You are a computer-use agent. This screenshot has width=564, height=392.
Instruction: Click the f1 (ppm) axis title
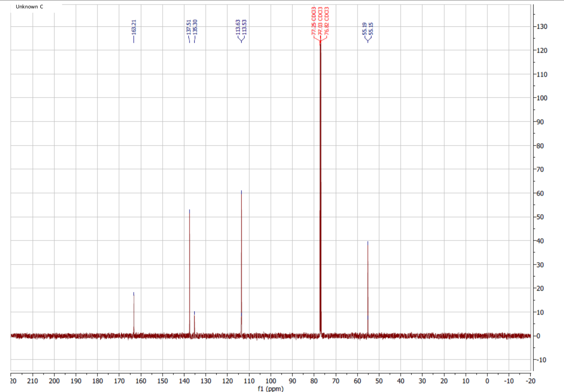click(270, 388)
